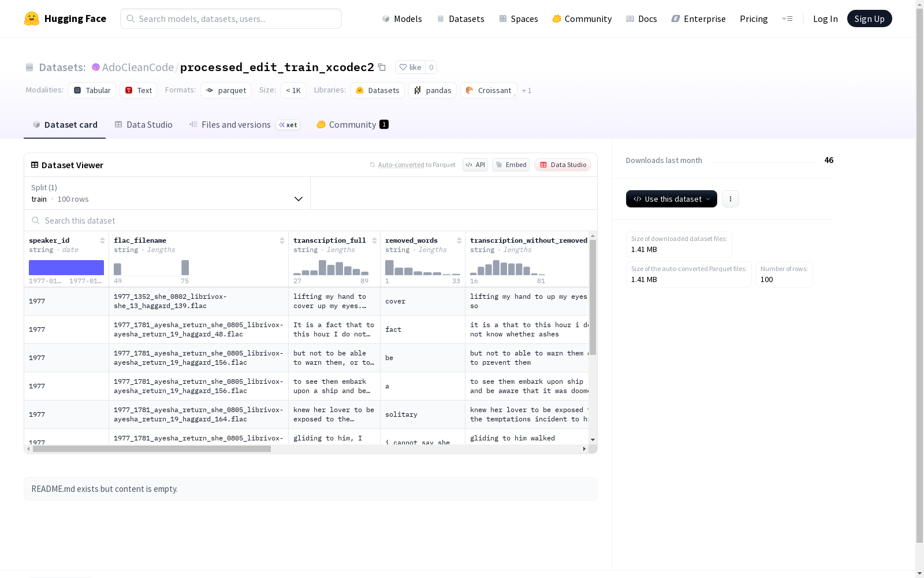Open the Use this dataset dropdown
This screenshot has width=924, height=578.
[x=672, y=199]
